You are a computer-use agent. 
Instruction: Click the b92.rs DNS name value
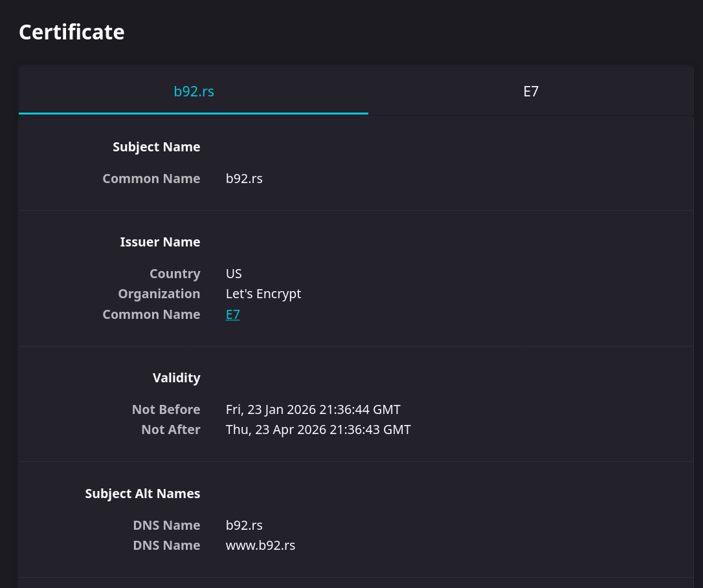point(244,525)
